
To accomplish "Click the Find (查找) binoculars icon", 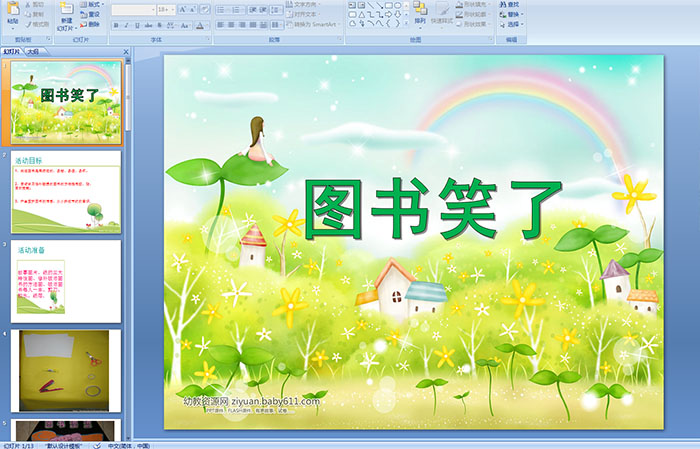I will pos(502,4).
